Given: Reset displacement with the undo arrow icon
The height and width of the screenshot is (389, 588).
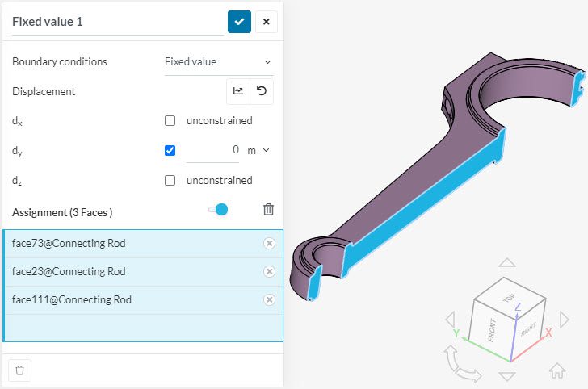Looking at the screenshot, I should tap(262, 91).
